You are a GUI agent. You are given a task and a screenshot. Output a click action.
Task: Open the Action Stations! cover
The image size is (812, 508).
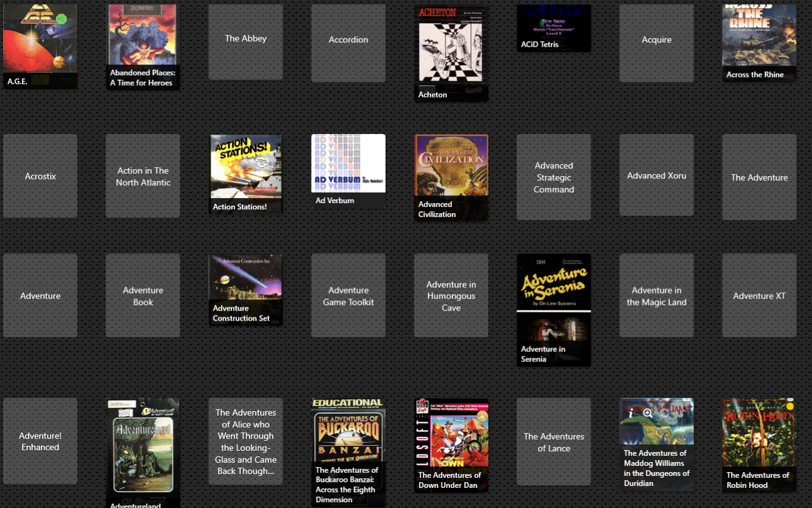pyautogui.click(x=246, y=174)
